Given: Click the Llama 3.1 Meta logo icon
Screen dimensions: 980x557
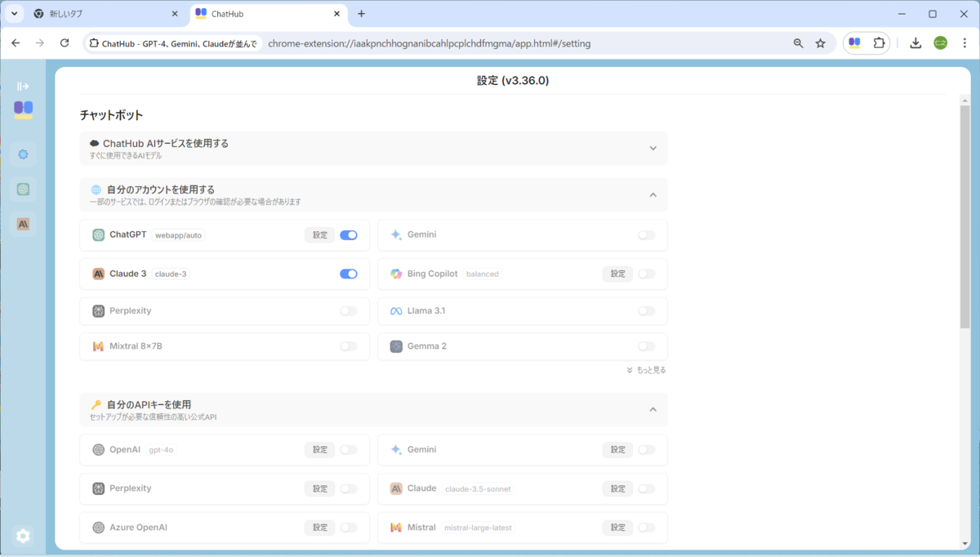Looking at the screenshot, I should click(x=396, y=311).
